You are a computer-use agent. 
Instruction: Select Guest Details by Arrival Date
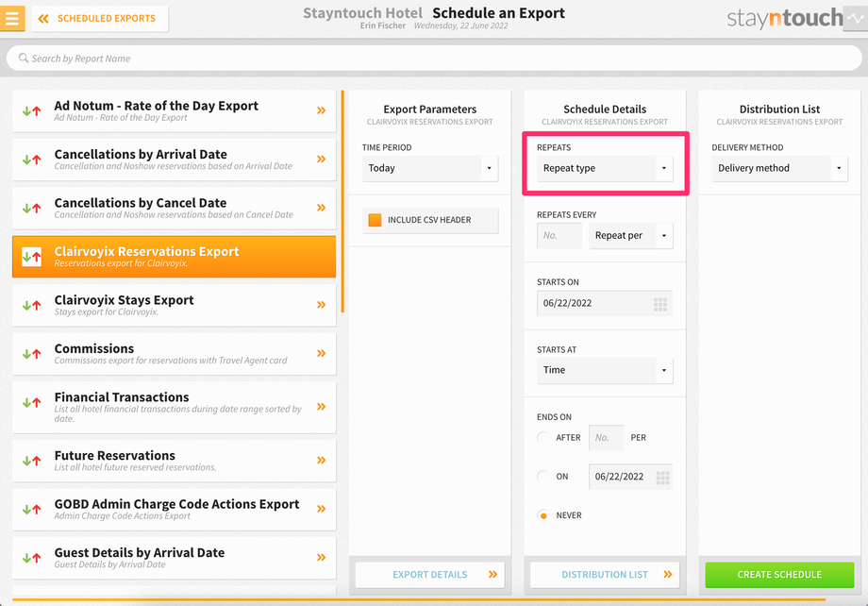coord(174,558)
